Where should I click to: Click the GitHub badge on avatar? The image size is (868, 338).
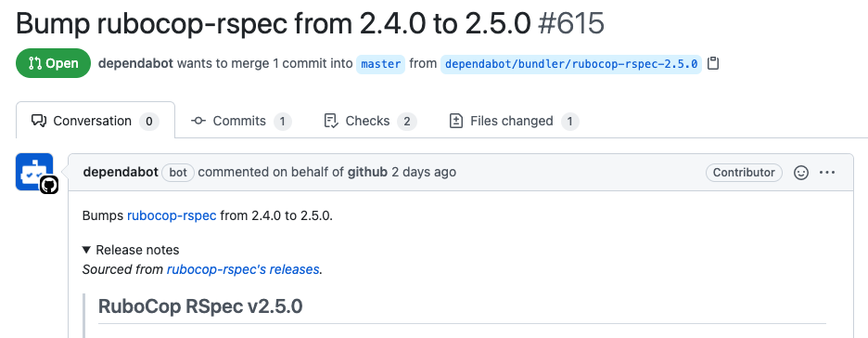49,186
